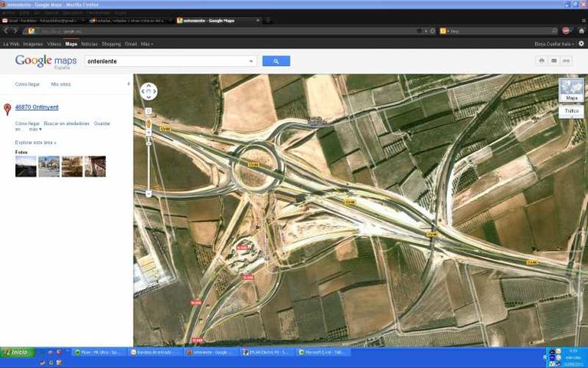Image resolution: width=588 pixels, height=368 pixels.
Task: Click the Cómo llegar link at panel top
Action: (28, 84)
